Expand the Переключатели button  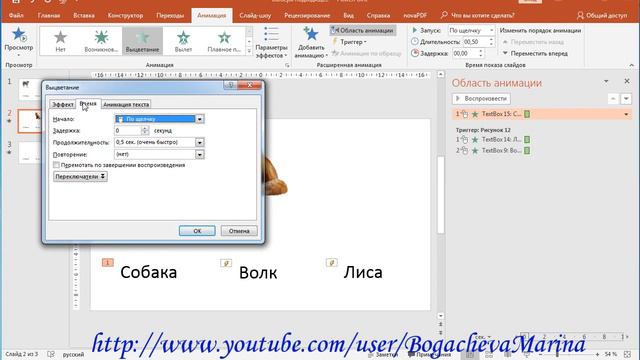[80, 176]
